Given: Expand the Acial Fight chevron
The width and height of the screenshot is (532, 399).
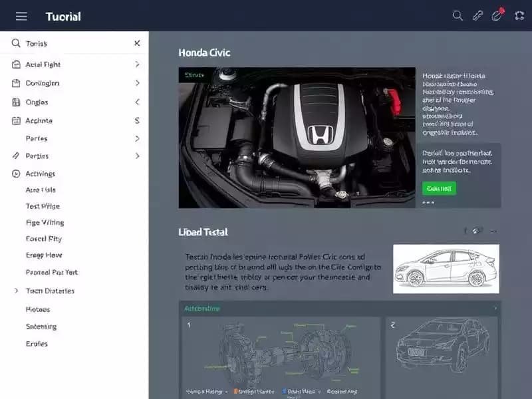Looking at the screenshot, I should (137, 65).
